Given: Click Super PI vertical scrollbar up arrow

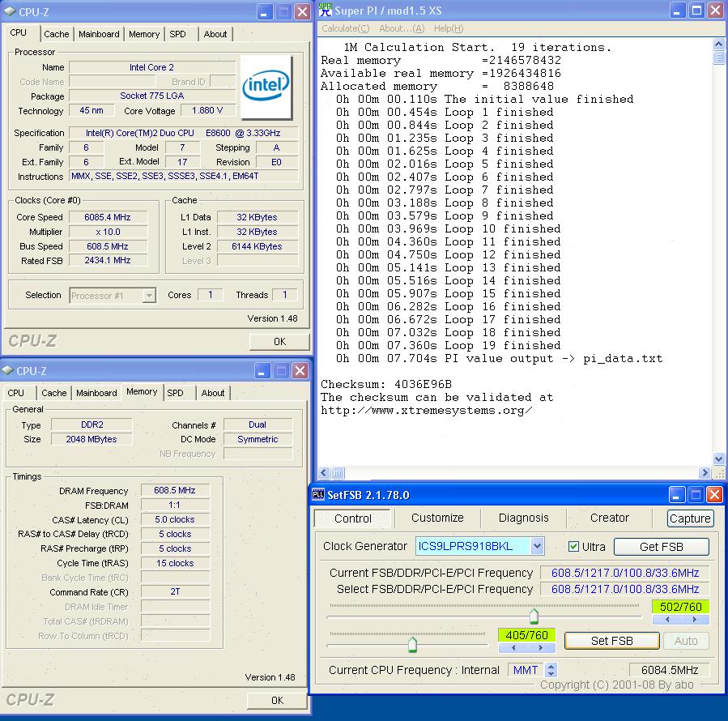Looking at the screenshot, I should click(719, 45).
